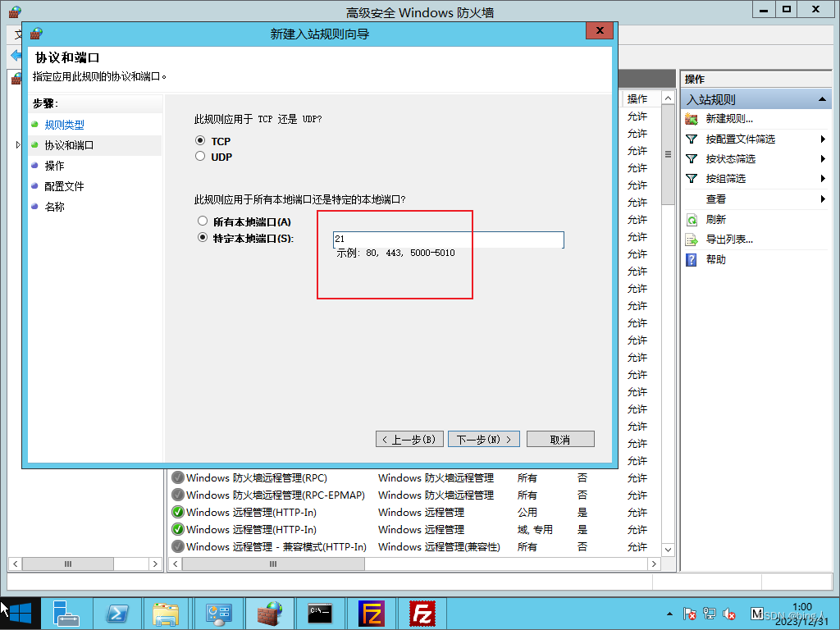Open FileZilla Server interface taskbar icon

pyautogui.click(x=372, y=614)
